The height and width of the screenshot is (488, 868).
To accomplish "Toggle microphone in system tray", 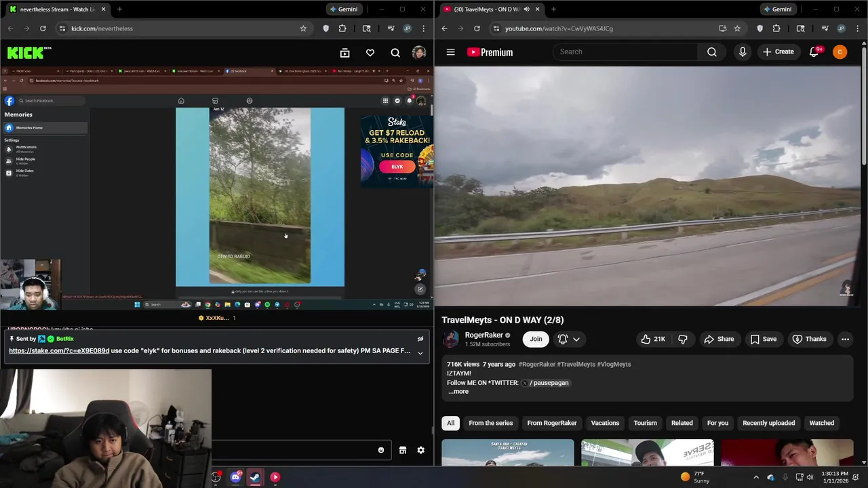I will click(x=785, y=477).
